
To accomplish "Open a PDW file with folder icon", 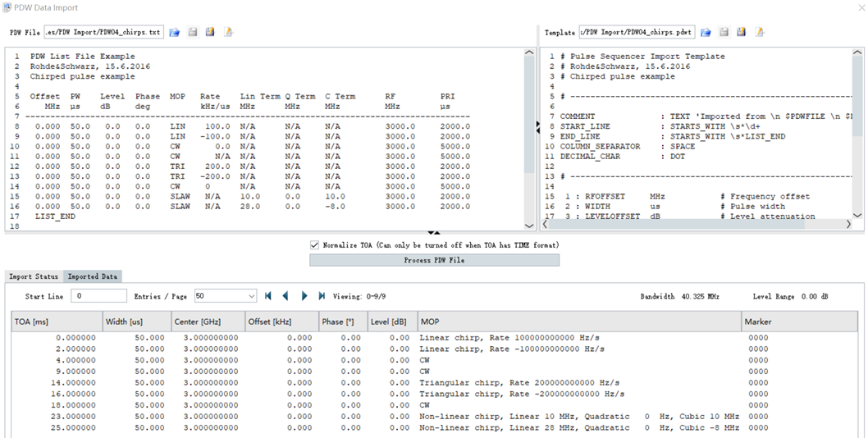I will [175, 33].
